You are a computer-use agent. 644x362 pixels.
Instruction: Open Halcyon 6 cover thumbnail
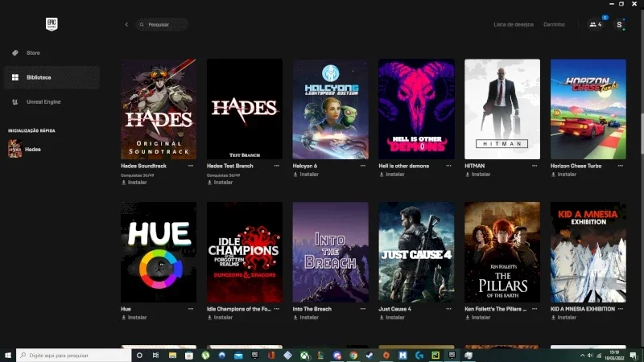(x=330, y=109)
